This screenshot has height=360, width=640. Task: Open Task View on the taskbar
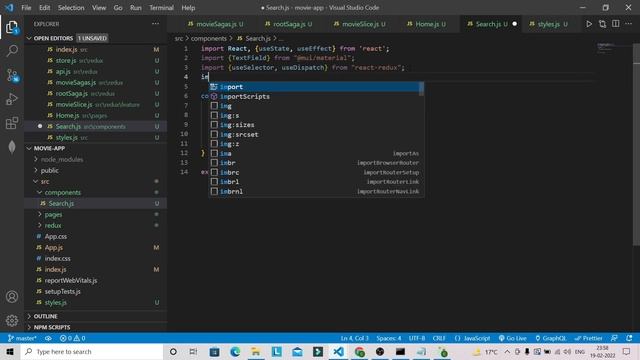pos(193,352)
